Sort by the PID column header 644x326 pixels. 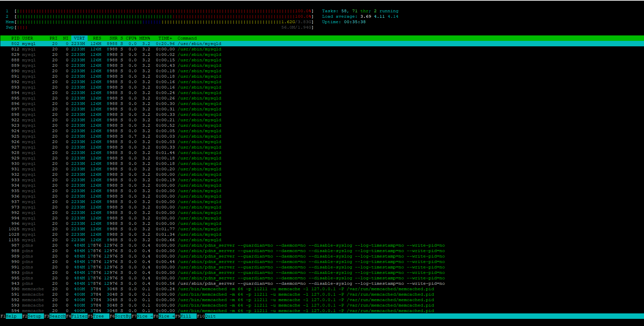point(15,38)
